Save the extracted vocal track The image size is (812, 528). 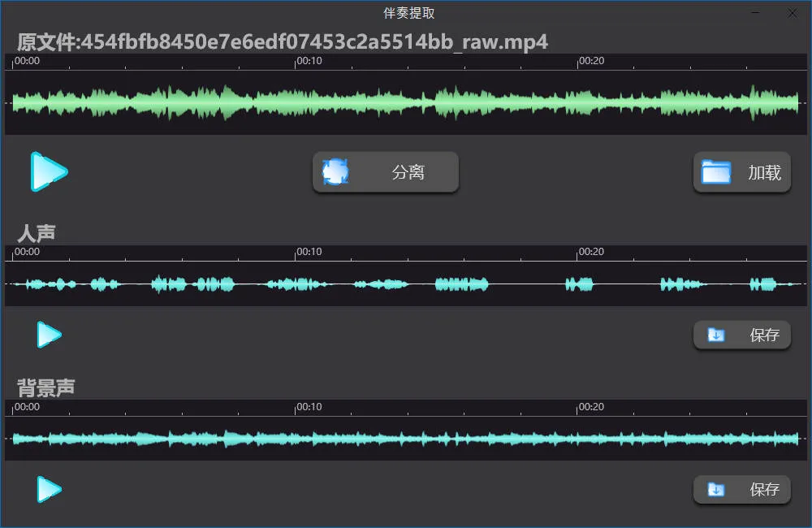tap(743, 334)
